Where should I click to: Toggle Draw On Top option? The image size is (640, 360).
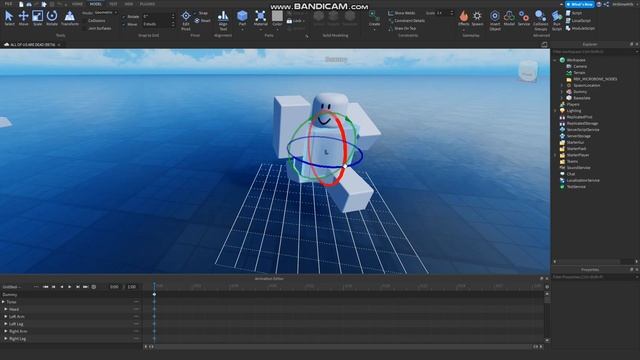click(x=402, y=28)
